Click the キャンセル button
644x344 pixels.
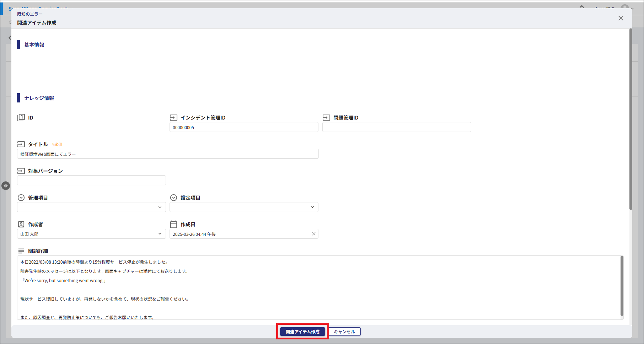[x=344, y=332]
